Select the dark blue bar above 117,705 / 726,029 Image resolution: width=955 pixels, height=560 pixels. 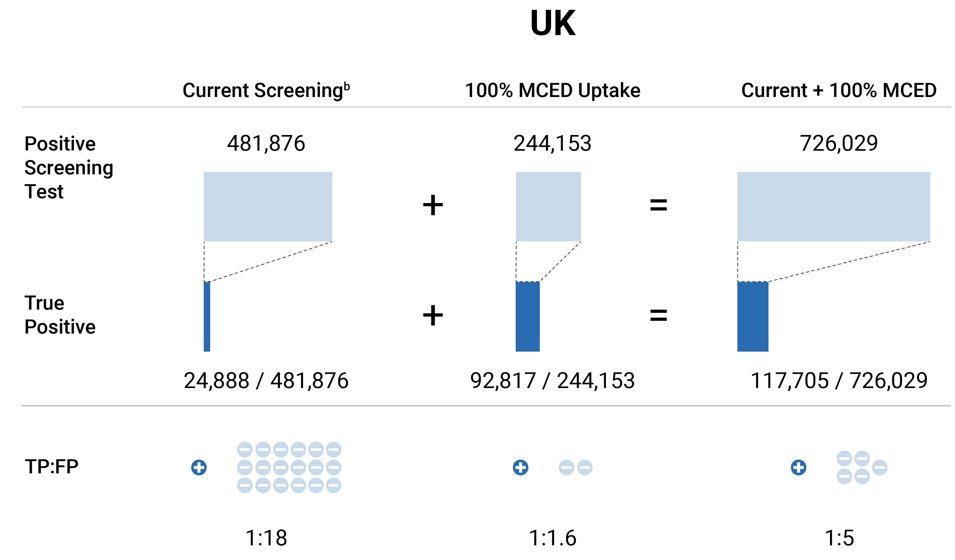coord(753,317)
